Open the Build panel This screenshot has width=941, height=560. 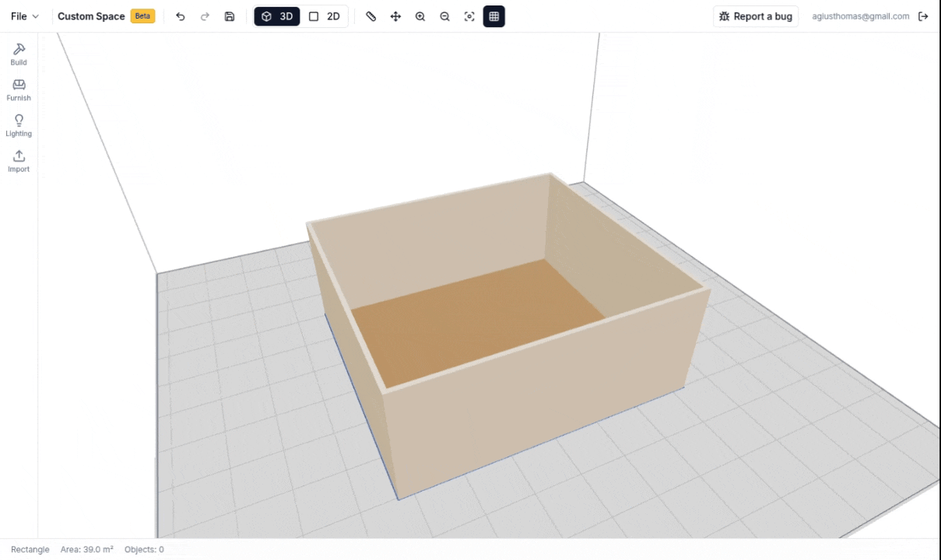coord(19,54)
